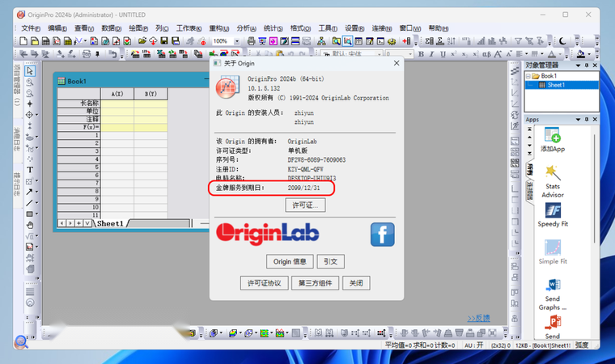The width and height of the screenshot is (615, 364).
Task: Toggle Underline formatting button
Action: pyautogui.click(x=443, y=54)
